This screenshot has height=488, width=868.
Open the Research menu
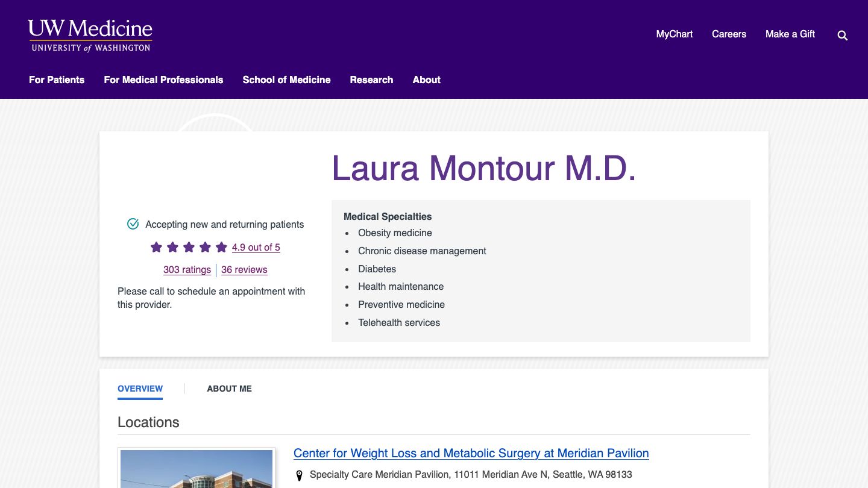(x=371, y=80)
